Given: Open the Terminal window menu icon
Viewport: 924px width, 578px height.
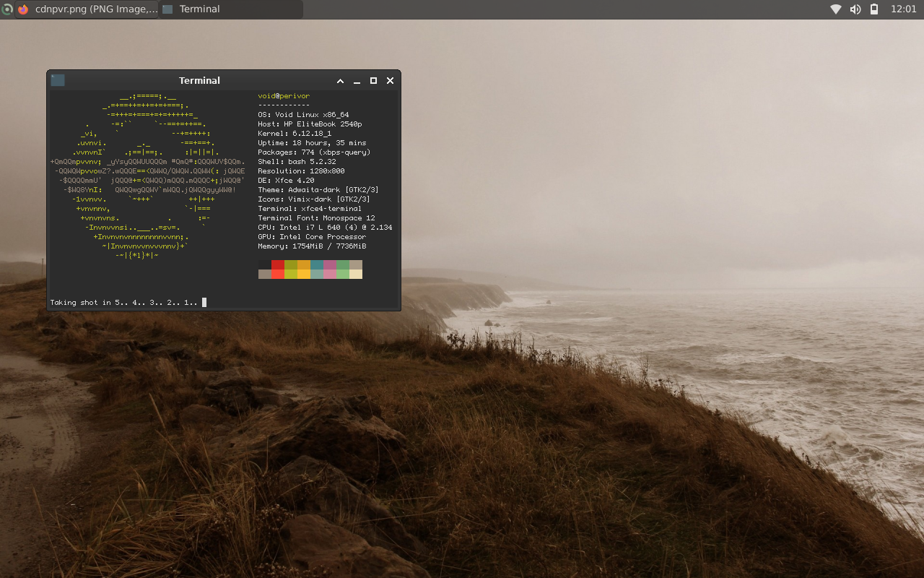Looking at the screenshot, I should pos(58,80).
